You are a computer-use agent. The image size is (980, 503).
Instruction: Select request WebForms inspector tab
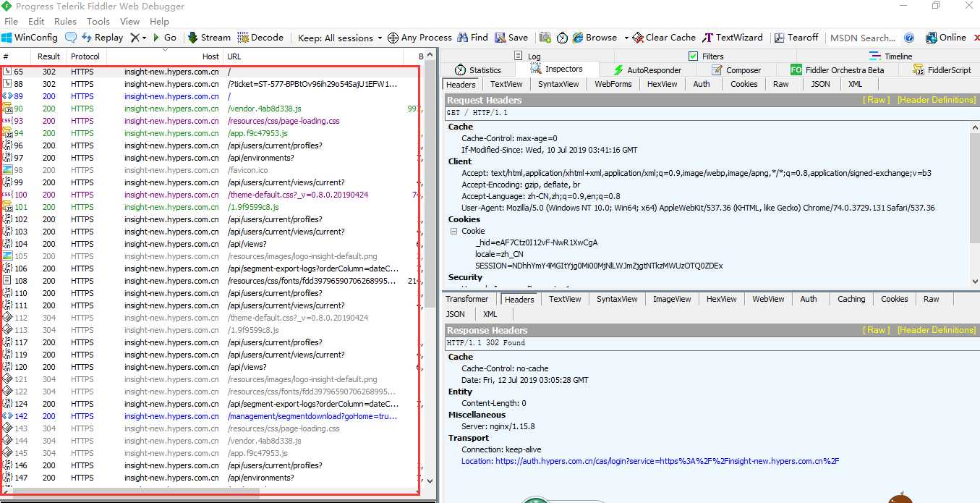click(x=613, y=84)
